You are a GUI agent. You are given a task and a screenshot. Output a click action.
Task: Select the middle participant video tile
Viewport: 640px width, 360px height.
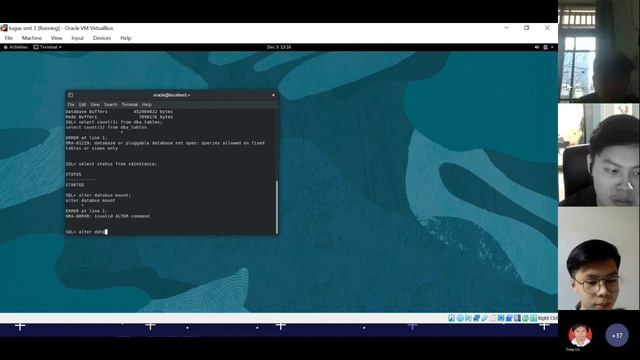(x=599, y=155)
